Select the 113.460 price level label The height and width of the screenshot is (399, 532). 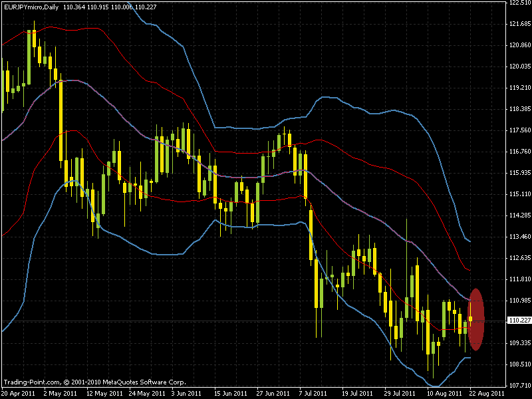coord(520,237)
